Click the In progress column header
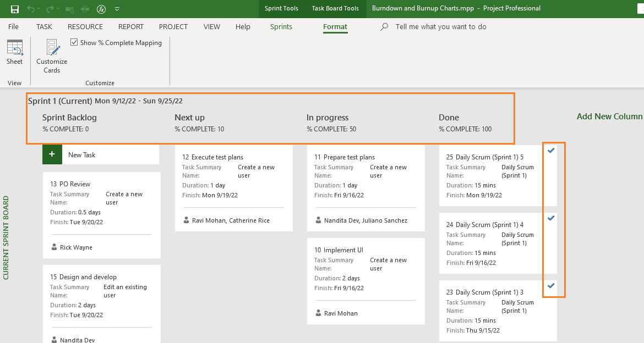The height and width of the screenshot is (343, 644). coord(328,117)
